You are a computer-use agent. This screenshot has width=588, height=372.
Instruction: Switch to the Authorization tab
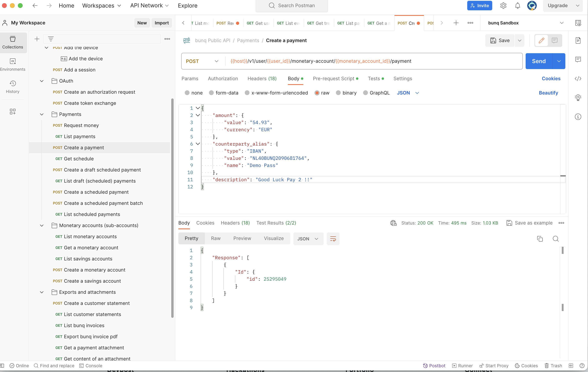(x=223, y=79)
